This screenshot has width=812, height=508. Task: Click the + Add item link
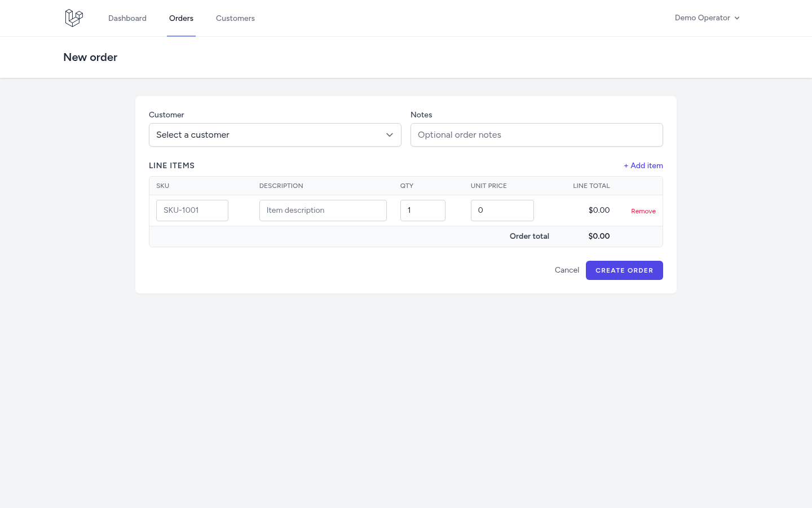[x=643, y=165]
